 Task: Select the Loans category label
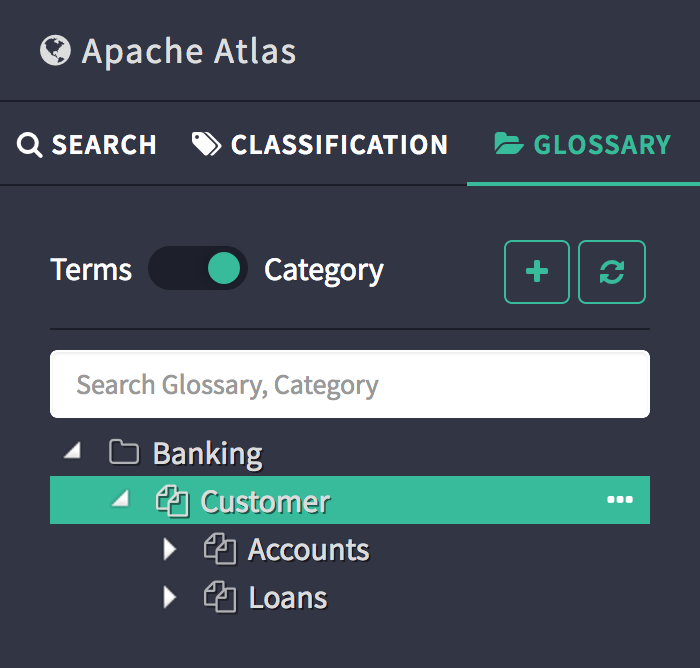pyautogui.click(x=288, y=598)
